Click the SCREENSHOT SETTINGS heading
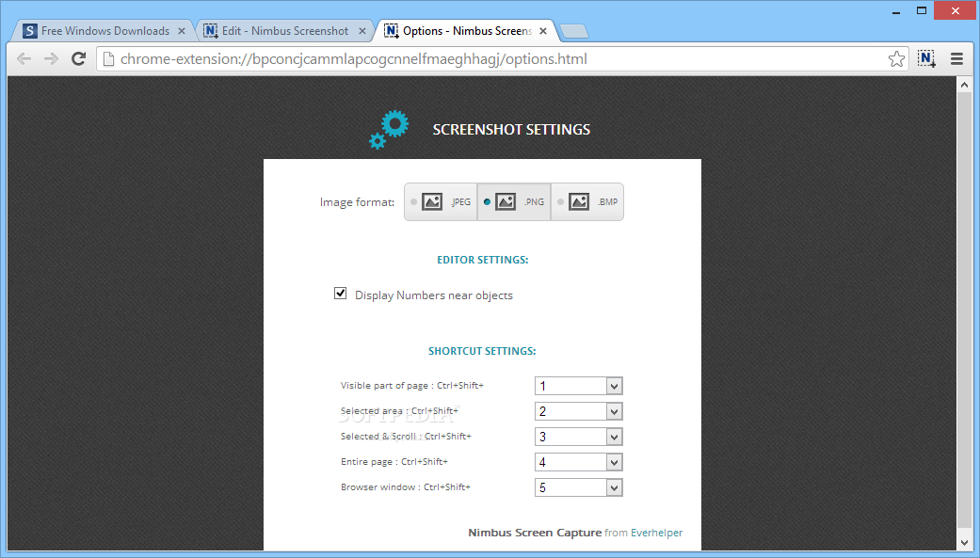This screenshot has height=558, width=980. [x=511, y=129]
